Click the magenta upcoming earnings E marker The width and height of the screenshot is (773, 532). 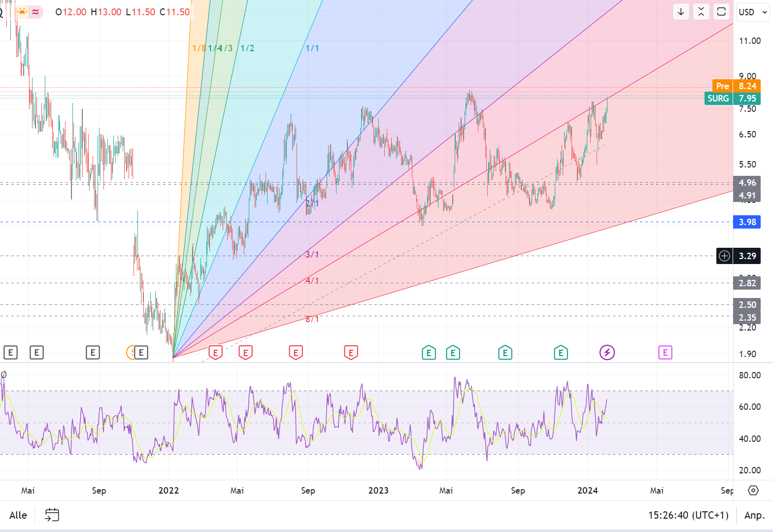665,353
